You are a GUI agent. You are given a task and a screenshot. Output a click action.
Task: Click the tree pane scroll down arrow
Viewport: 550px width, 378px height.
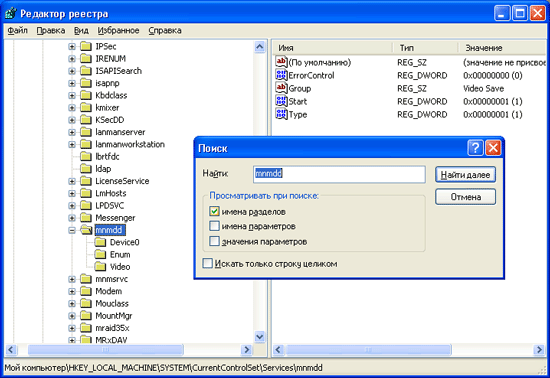(x=260, y=337)
